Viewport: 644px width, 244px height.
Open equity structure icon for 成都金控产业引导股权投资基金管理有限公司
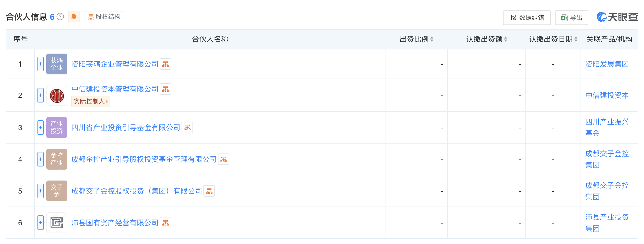click(224, 159)
